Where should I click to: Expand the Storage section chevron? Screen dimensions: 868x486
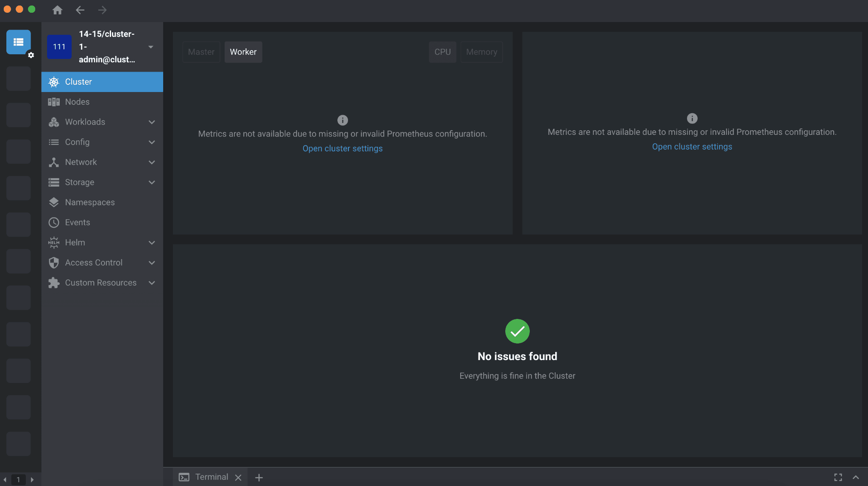pos(152,182)
